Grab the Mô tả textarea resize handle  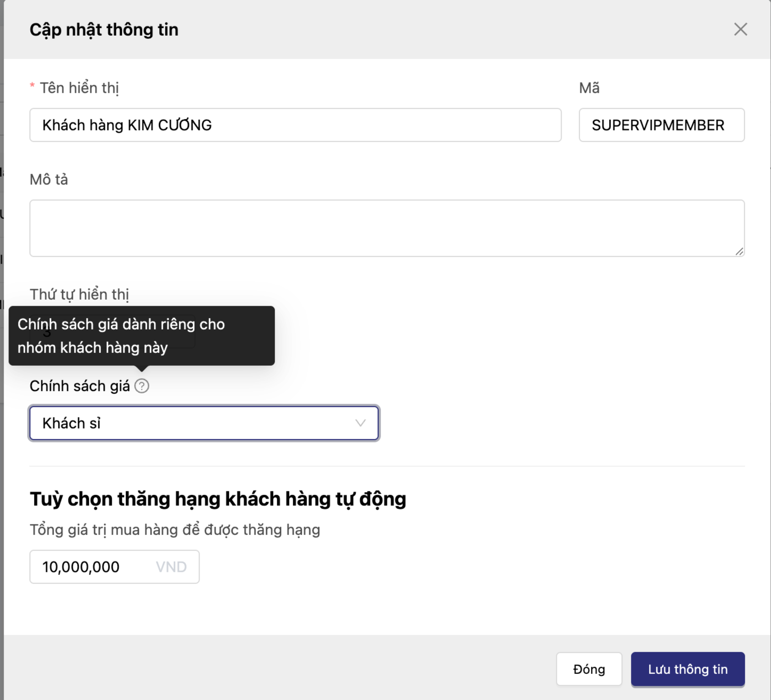click(x=739, y=251)
